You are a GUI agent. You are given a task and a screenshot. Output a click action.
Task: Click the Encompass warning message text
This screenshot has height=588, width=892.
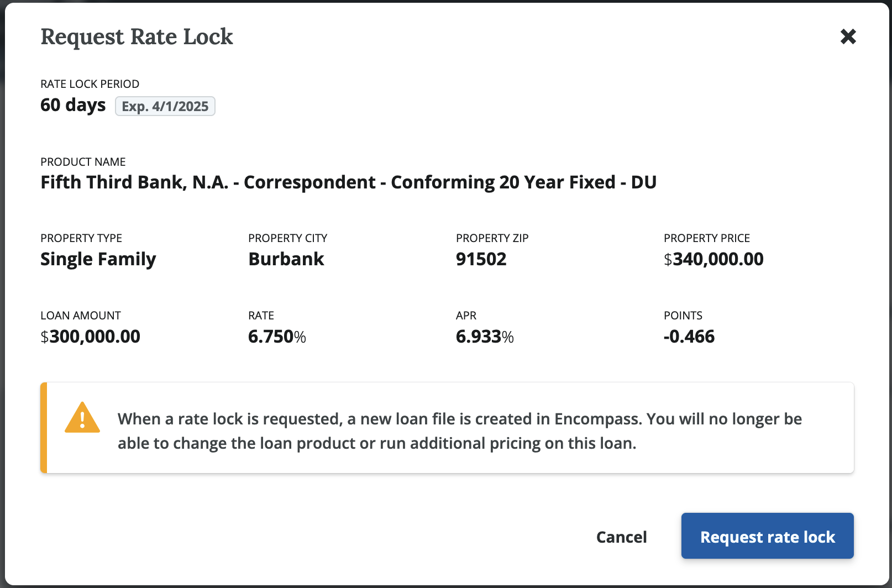click(x=459, y=431)
